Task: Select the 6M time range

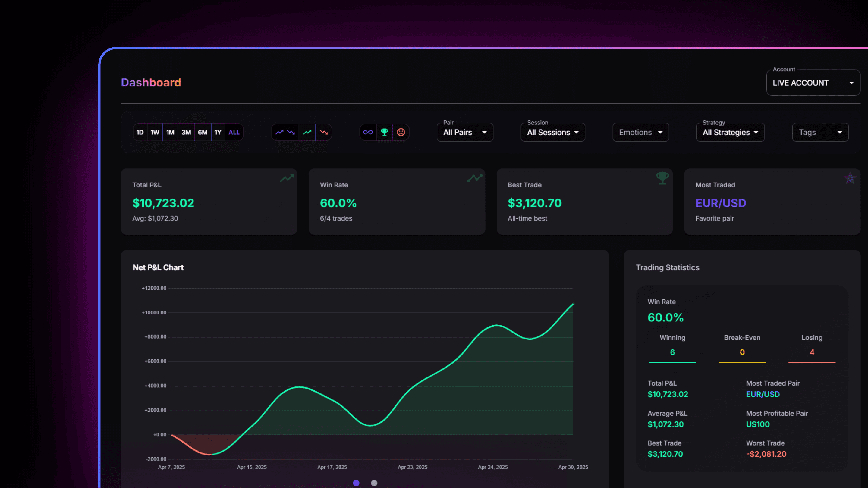Action: point(203,132)
